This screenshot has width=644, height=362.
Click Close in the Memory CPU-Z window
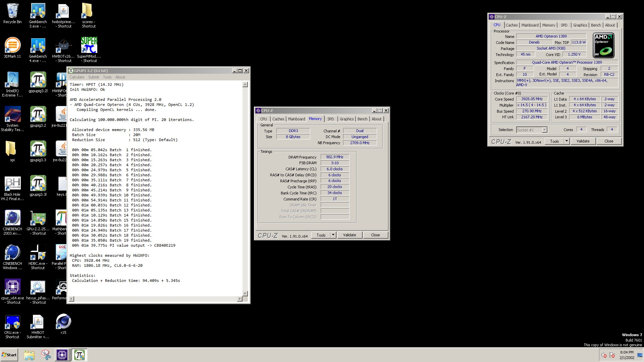click(375, 235)
